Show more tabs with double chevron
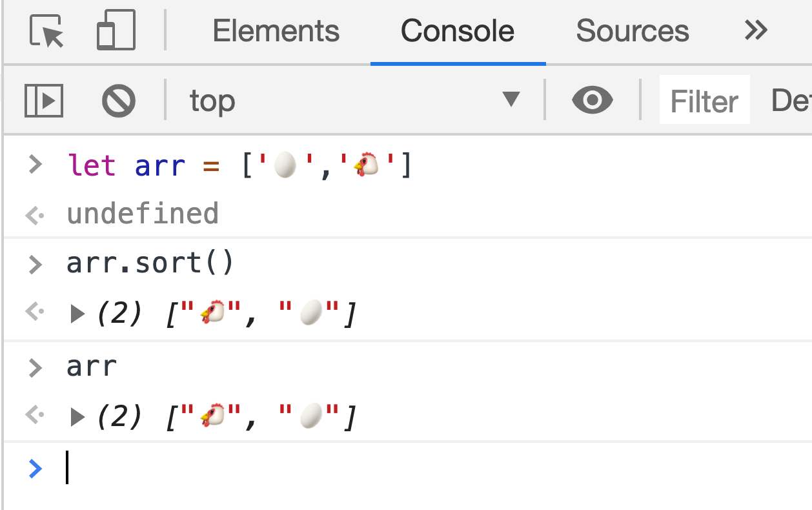This screenshot has width=812, height=510. coord(756,30)
